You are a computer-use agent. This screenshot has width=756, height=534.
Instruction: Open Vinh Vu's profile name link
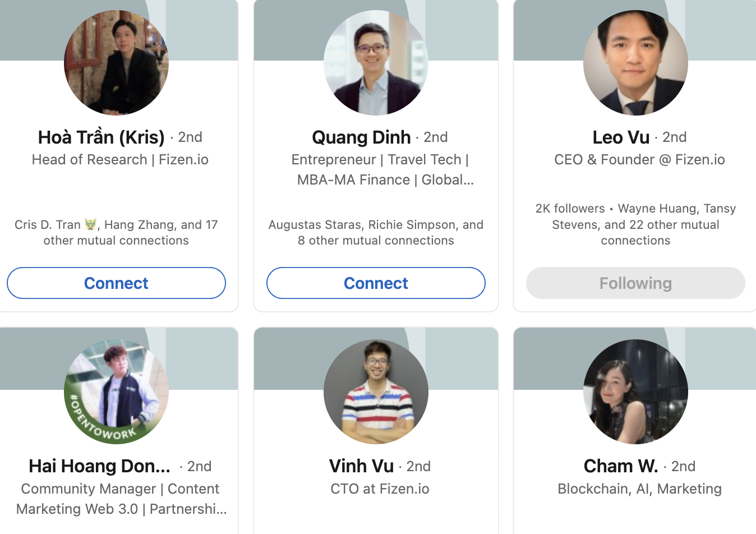tap(362, 466)
